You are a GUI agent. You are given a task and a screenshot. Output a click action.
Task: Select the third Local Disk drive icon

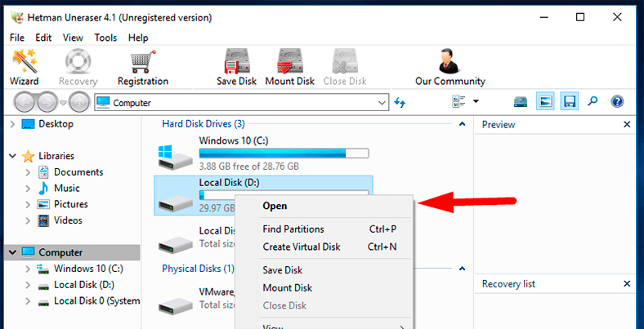pos(175,243)
